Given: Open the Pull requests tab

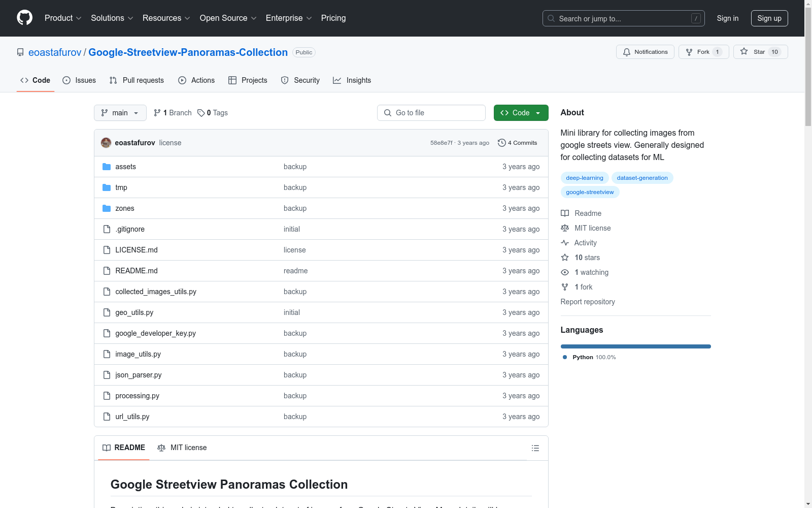Looking at the screenshot, I should 137,80.
